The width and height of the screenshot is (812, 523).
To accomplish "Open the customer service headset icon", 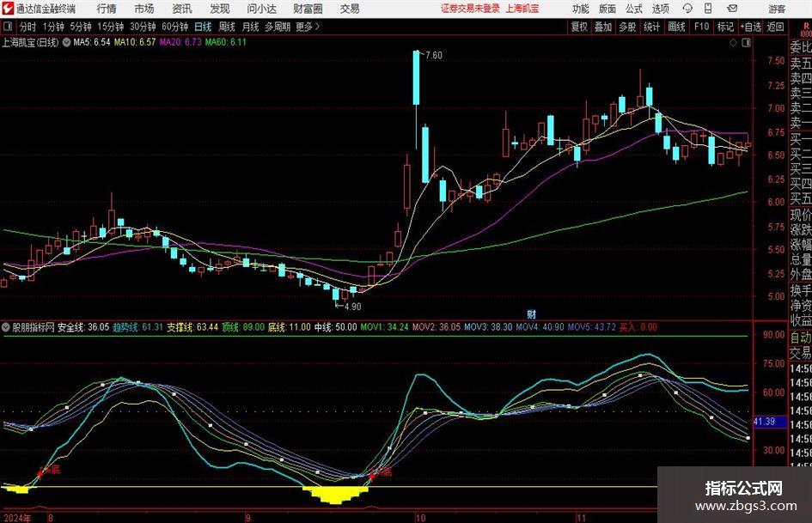I will (687, 9).
